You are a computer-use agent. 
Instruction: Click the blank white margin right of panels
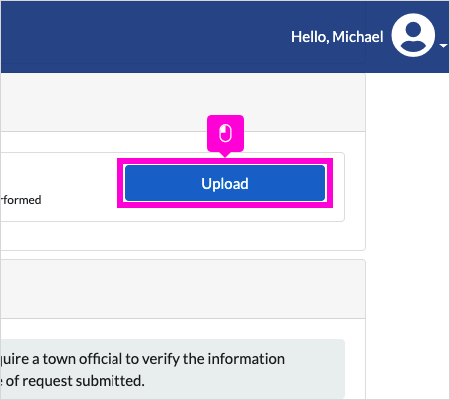pyautogui.click(x=407, y=233)
